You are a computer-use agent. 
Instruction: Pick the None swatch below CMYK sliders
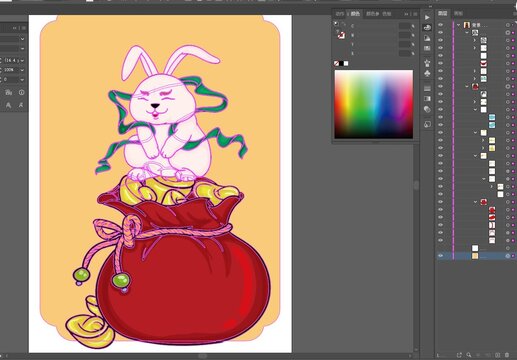pyautogui.click(x=336, y=63)
